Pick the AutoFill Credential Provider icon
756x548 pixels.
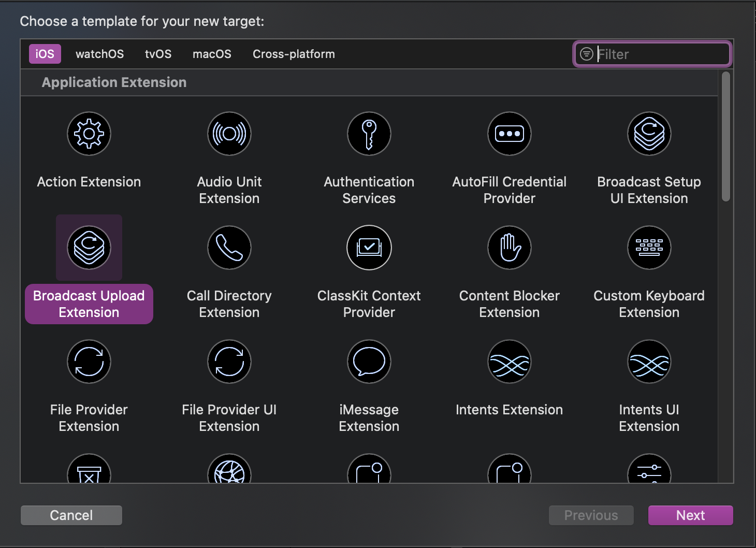[x=510, y=134]
